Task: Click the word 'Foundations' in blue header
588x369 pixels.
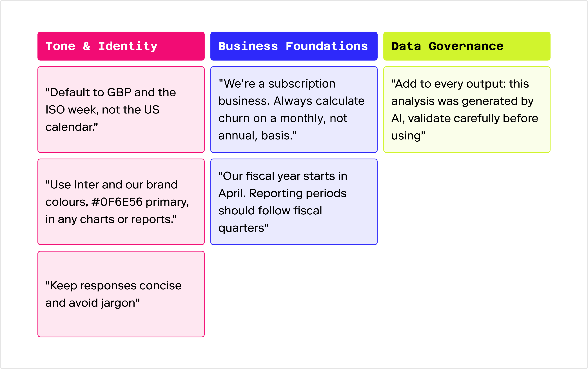Action: coord(327,46)
